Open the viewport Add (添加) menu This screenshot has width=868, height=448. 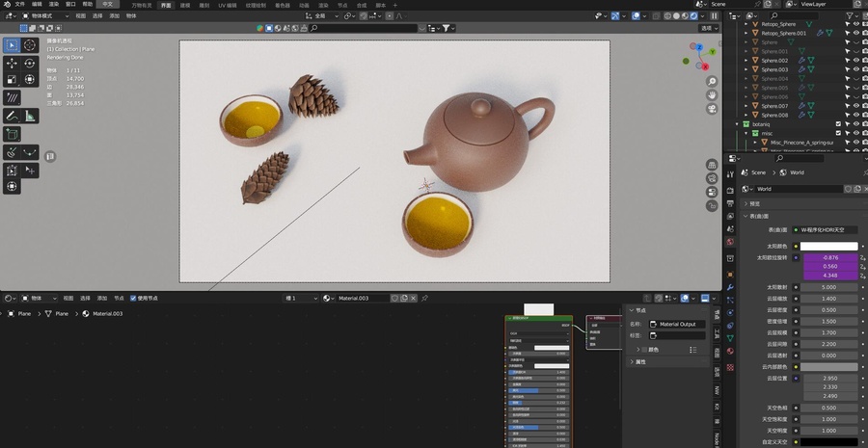click(114, 16)
